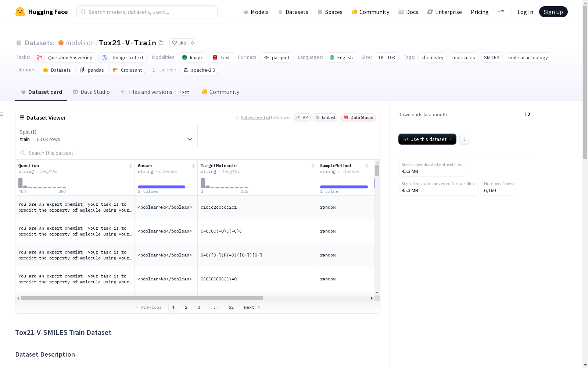Click the table's vertical scrollbar thumb

(x=377, y=171)
